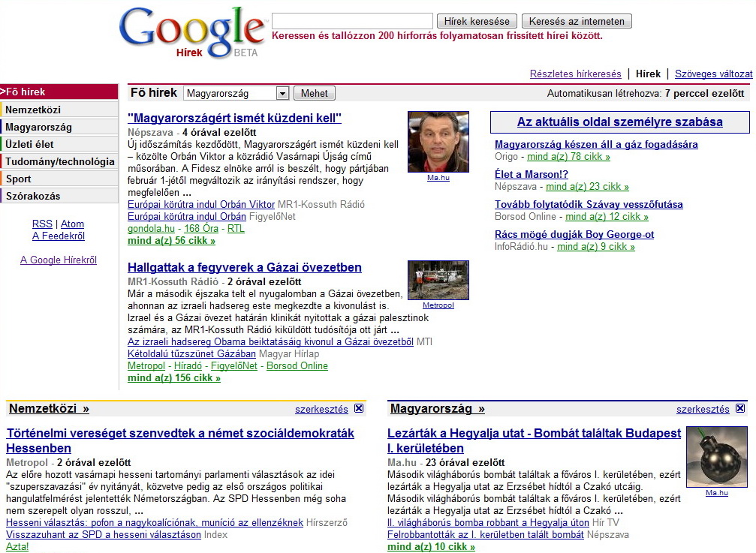This screenshot has width=756, height=553.
Task: Open the Borsod Online source link under Gaza story
Action: (x=297, y=366)
